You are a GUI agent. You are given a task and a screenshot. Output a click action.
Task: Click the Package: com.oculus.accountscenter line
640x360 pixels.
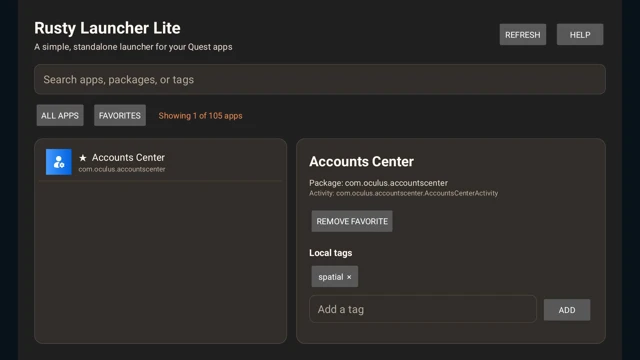coord(378,183)
